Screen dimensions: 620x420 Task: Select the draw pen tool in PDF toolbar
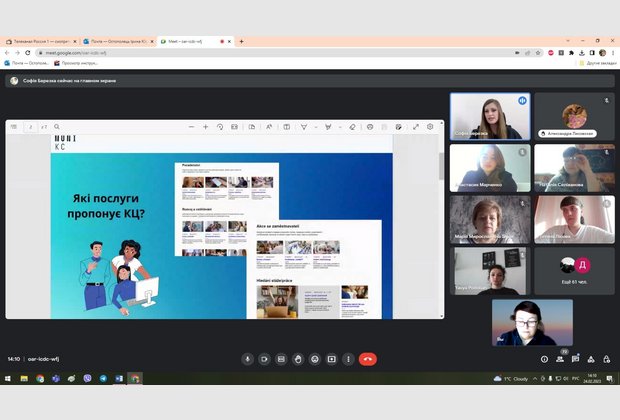pos(304,127)
